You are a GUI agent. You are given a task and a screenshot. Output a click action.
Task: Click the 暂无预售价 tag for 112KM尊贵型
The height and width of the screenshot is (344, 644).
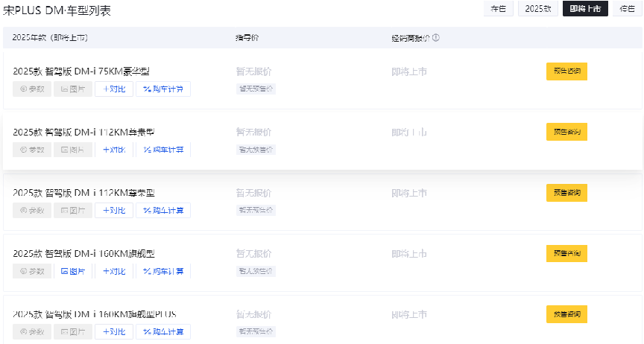[256, 150]
